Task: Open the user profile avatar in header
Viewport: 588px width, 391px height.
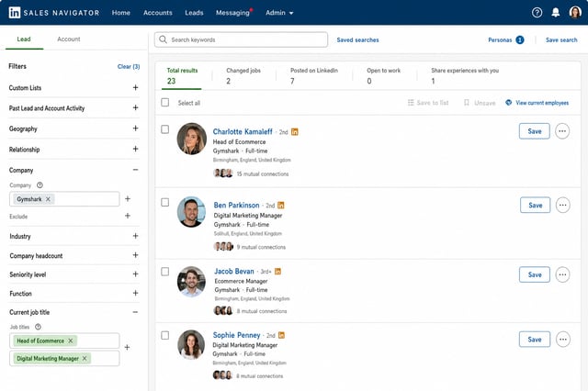Action: pos(575,12)
